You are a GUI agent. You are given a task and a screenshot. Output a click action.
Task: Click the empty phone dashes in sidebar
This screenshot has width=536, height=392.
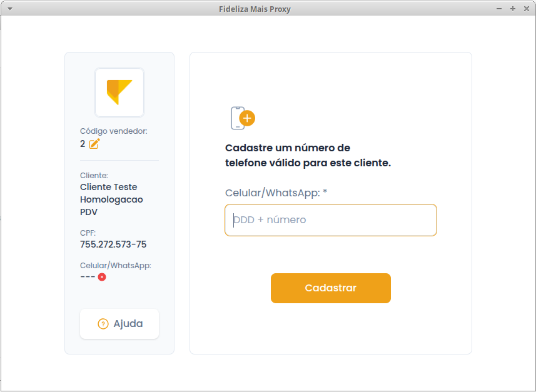[88, 277]
